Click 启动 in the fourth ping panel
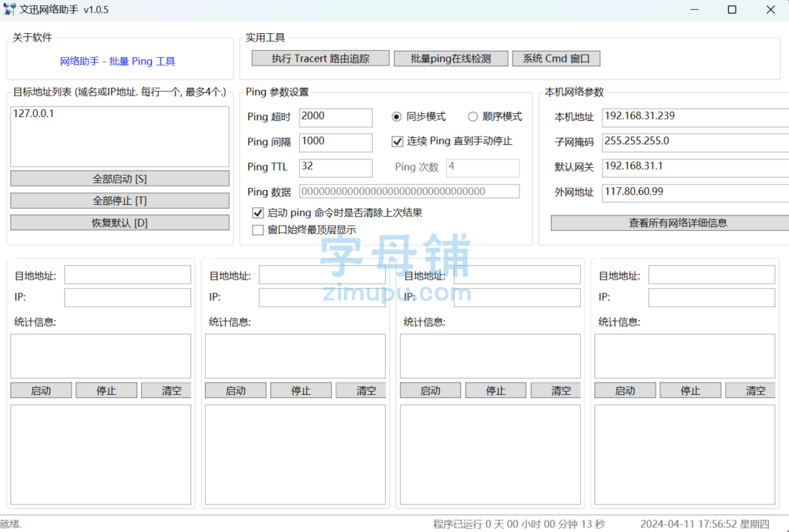The image size is (789, 532). (626, 390)
